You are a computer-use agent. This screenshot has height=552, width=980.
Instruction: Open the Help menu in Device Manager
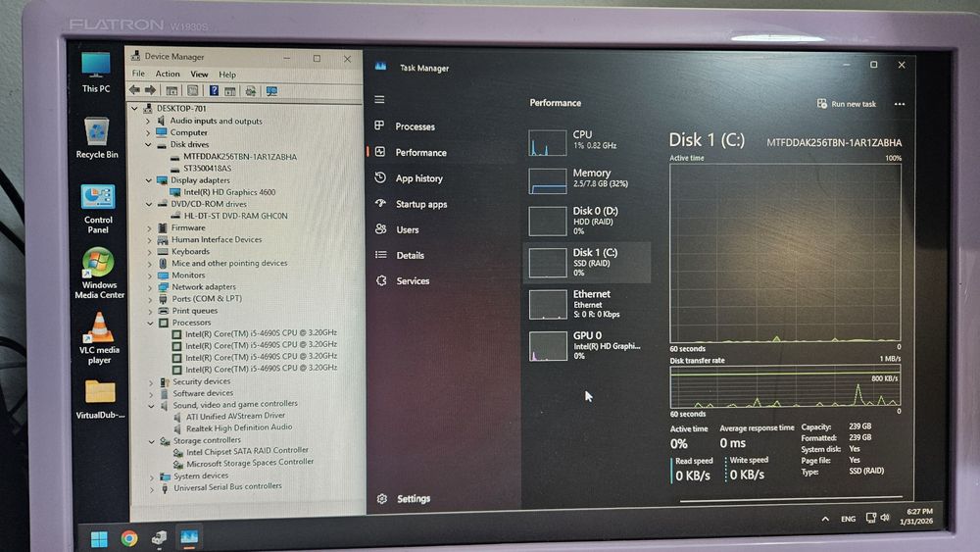(x=227, y=75)
